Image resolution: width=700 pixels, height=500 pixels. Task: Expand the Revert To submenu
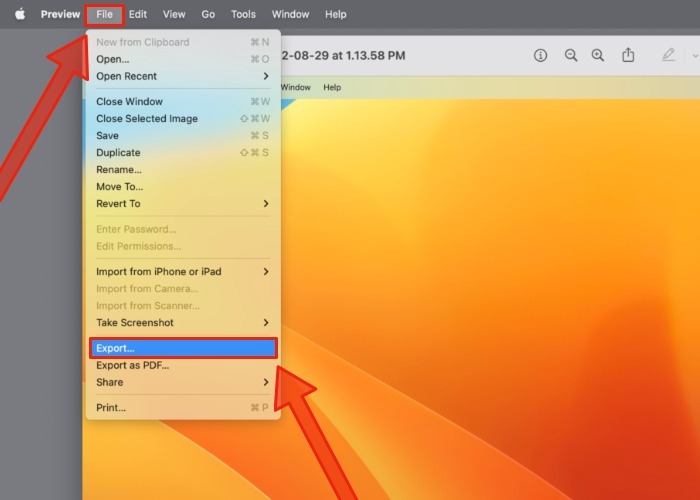pyautogui.click(x=183, y=204)
